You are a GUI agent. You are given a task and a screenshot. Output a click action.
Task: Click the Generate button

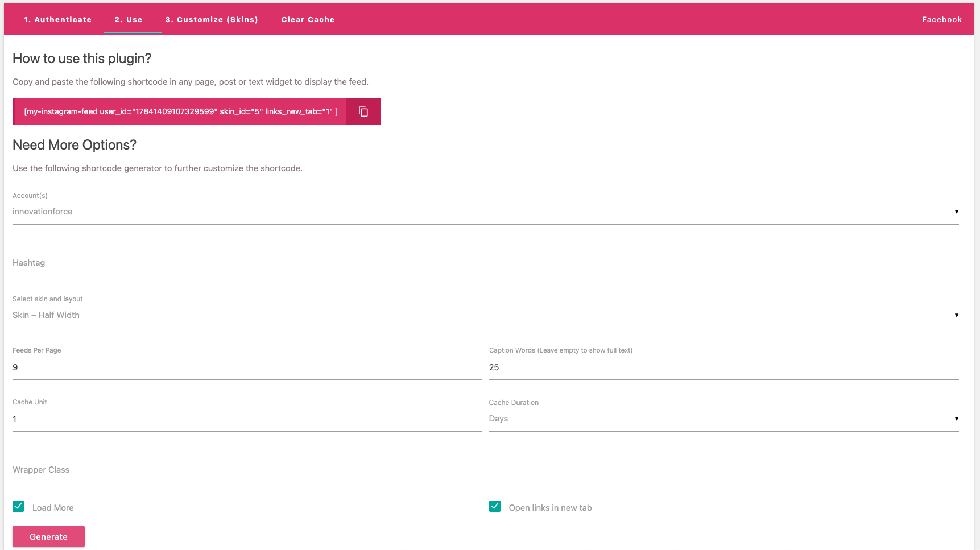48,536
